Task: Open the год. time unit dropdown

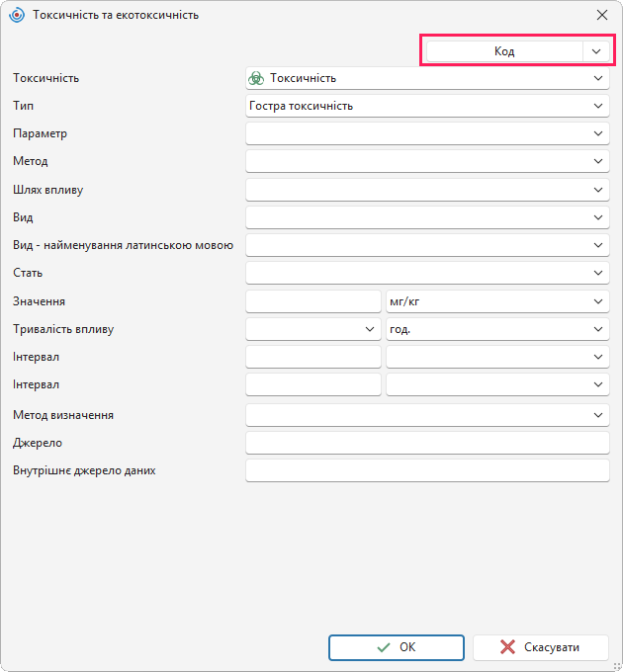Action: pyautogui.click(x=497, y=329)
